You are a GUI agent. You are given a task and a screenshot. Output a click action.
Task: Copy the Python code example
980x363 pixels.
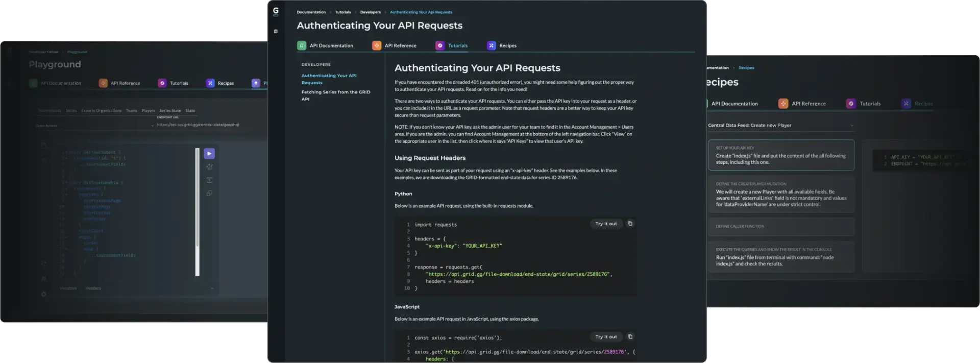tap(630, 224)
